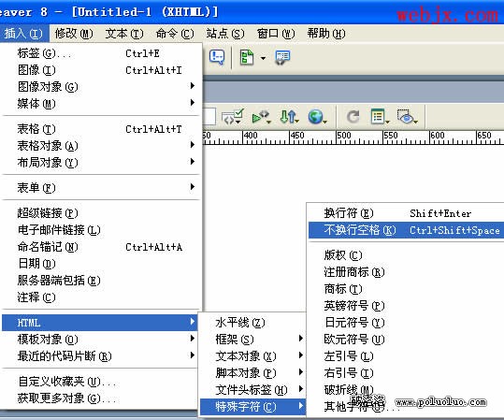This screenshot has width=504, height=420.
Task: Expand the 文本对象(X) submenu
Action: pos(252,356)
